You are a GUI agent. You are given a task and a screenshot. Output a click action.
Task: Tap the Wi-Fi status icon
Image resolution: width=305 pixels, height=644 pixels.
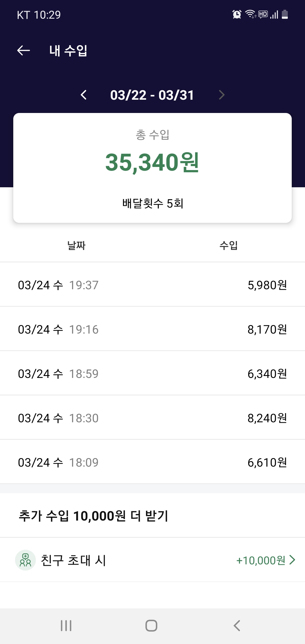click(x=250, y=14)
